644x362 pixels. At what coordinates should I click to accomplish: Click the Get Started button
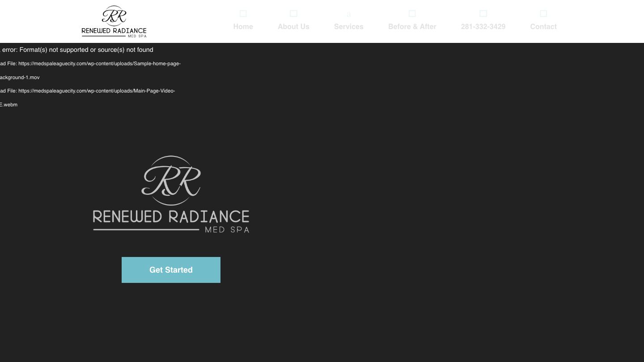[171, 270]
